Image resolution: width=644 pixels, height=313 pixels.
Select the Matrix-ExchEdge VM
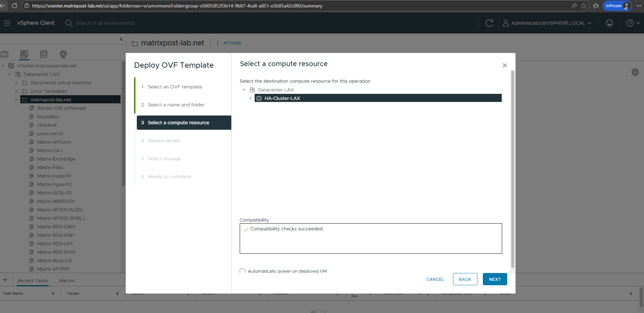tap(56, 159)
